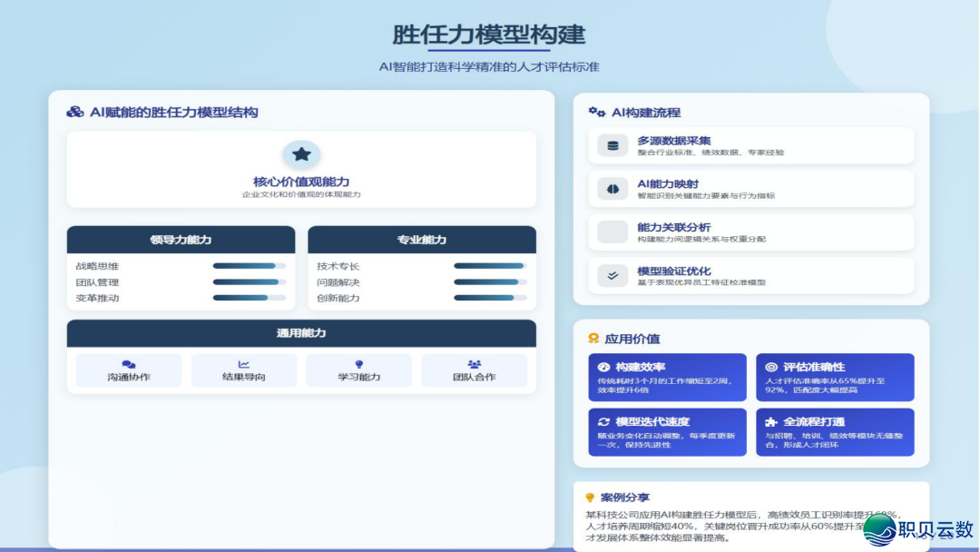Image resolution: width=980 pixels, height=552 pixels.
Task: Click the 结果导向 label
Action: (244, 377)
